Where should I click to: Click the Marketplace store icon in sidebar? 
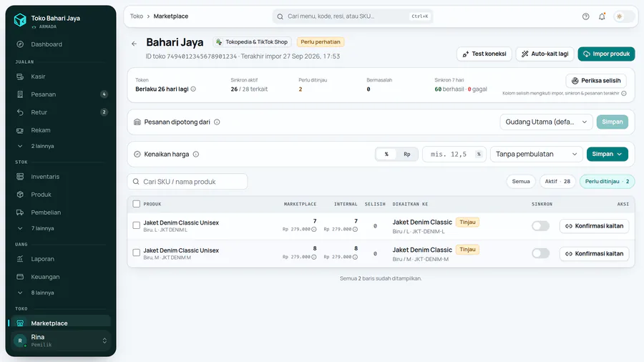click(20, 323)
